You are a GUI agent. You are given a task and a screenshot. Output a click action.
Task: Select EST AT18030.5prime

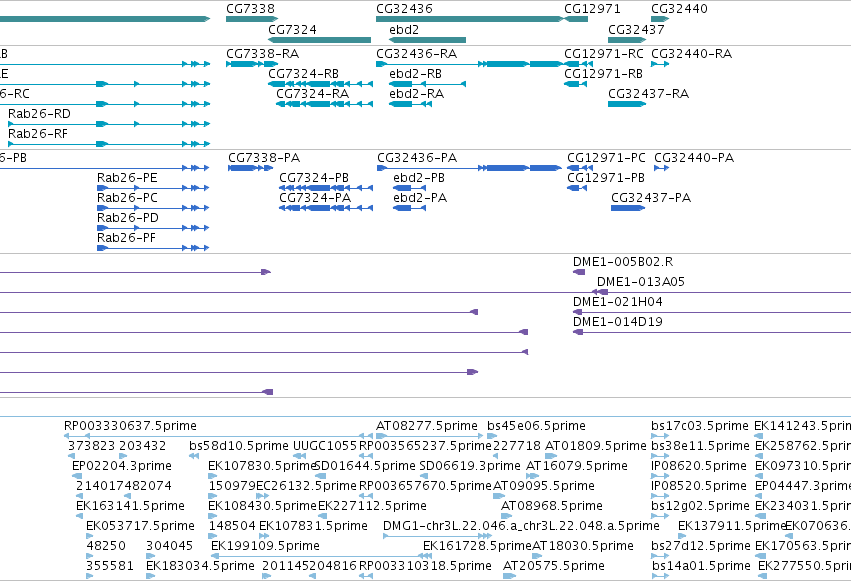pyautogui.click(x=583, y=546)
